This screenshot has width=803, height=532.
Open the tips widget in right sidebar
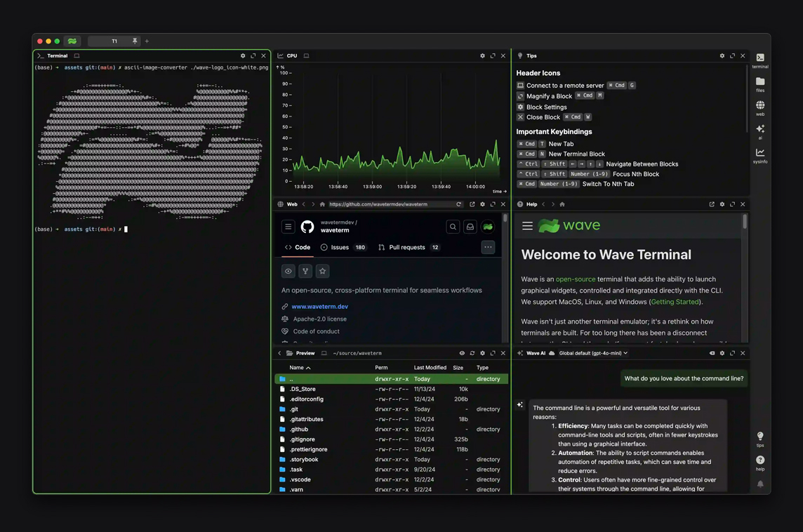[760, 439]
